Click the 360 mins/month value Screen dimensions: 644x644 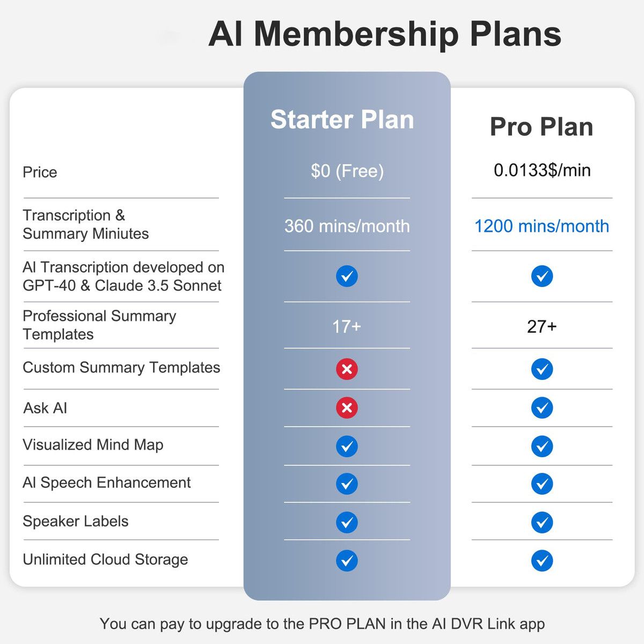point(347,226)
